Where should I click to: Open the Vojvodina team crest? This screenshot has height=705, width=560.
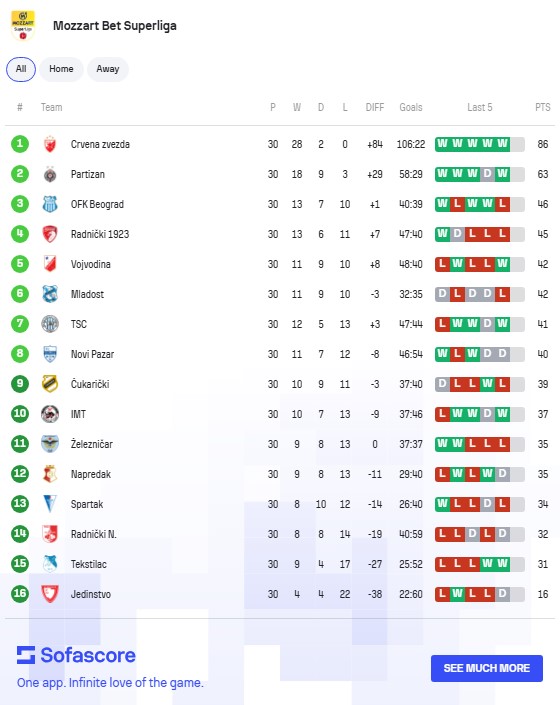50,264
